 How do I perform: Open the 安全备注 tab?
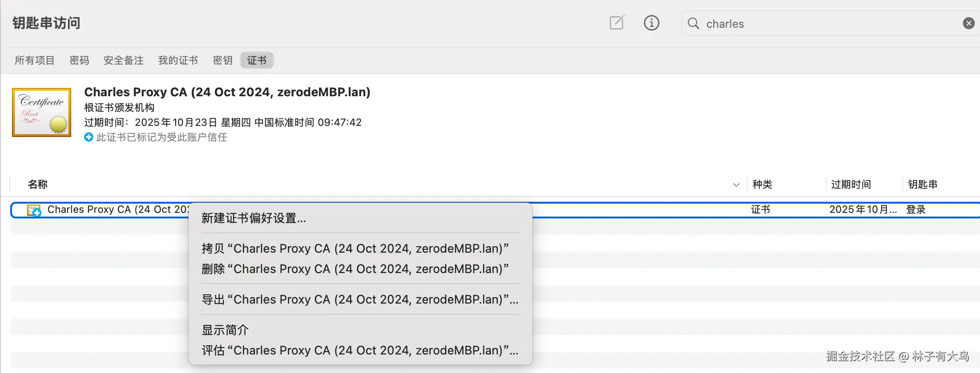123,60
